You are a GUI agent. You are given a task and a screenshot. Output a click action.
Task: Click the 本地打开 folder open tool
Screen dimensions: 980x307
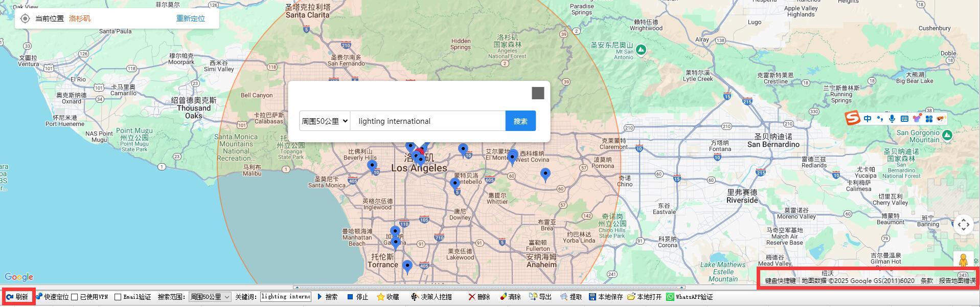645,297
